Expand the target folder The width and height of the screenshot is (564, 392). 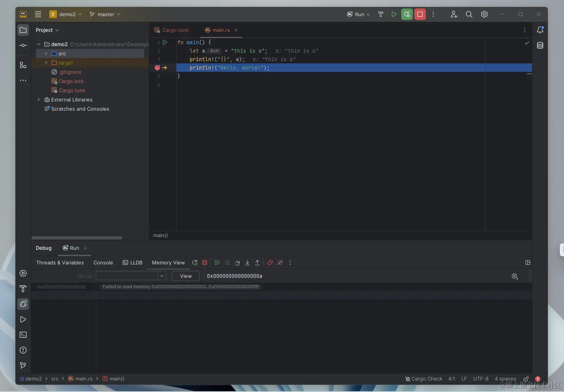tap(46, 63)
